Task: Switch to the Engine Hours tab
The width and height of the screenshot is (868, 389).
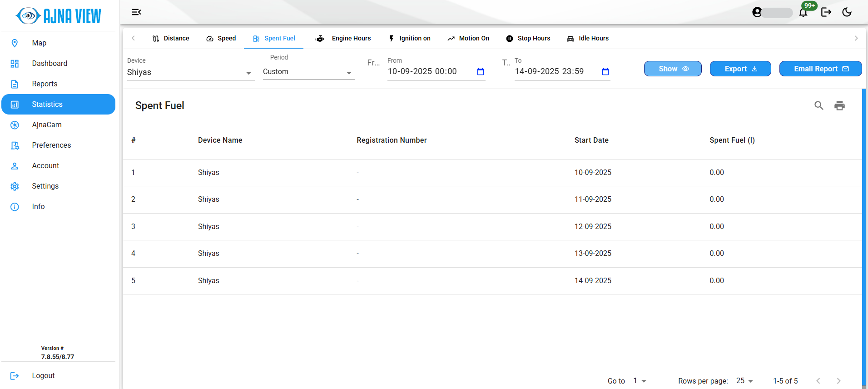Action: pyautogui.click(x=343, y=39)
